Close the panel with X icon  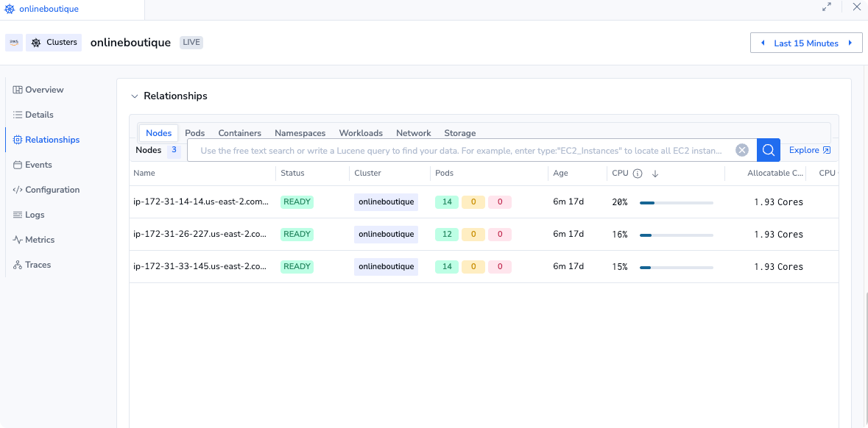tap(856, 7)
